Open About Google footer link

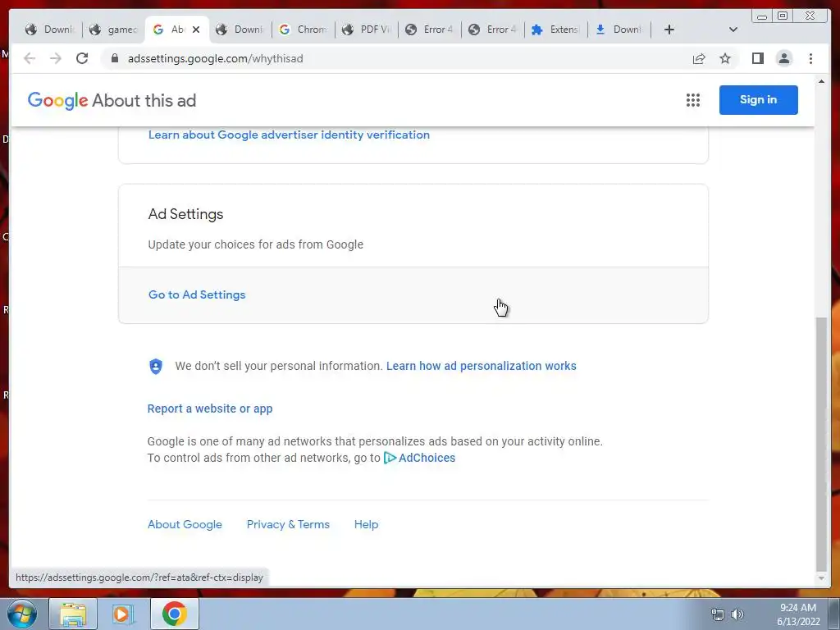[185, 524]
